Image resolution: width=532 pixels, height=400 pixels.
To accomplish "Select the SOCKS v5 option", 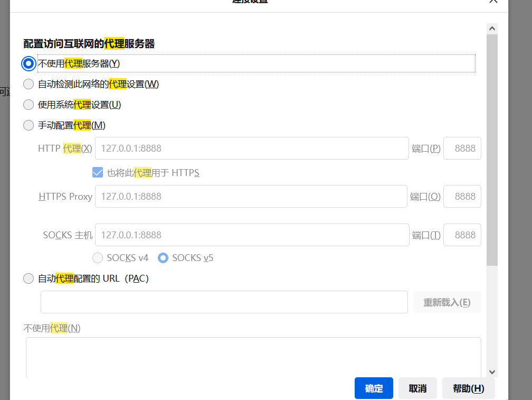I will [x=164, y=257].
